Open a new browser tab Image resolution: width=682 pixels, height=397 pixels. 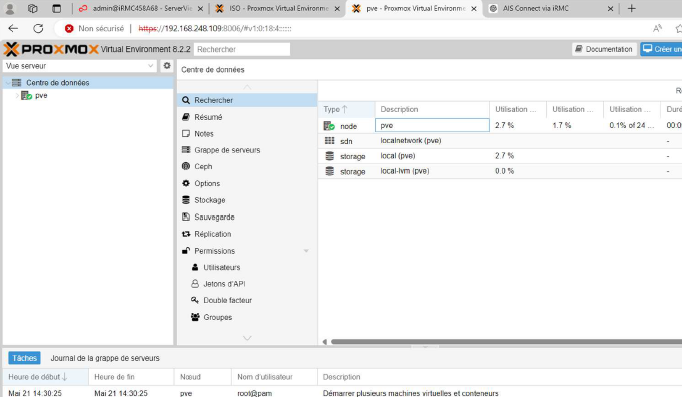tap(632, 8)
